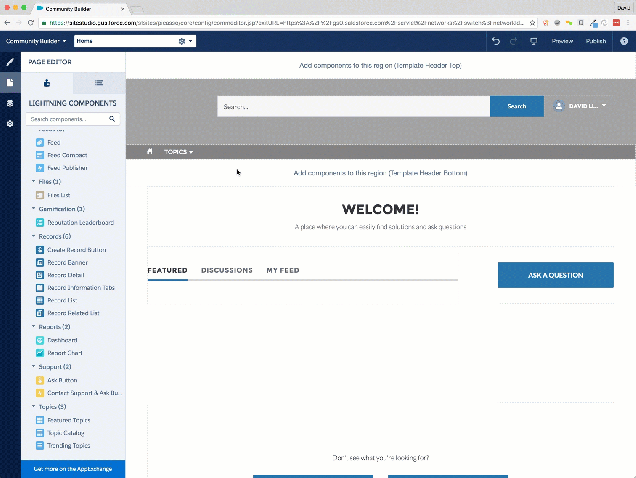The height and width of the screenshot is (478, 636).
Task: Switch to Lightning Components tab
Action: tap(47, 83)
